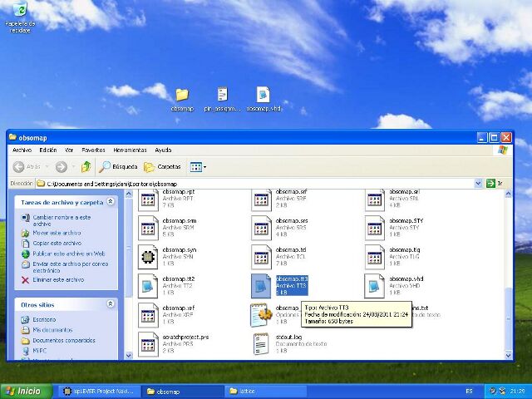The height and width of the screenshot is (399, 532).
Task: Select the obsomap.STY file icon
Action: coord(375,228)
